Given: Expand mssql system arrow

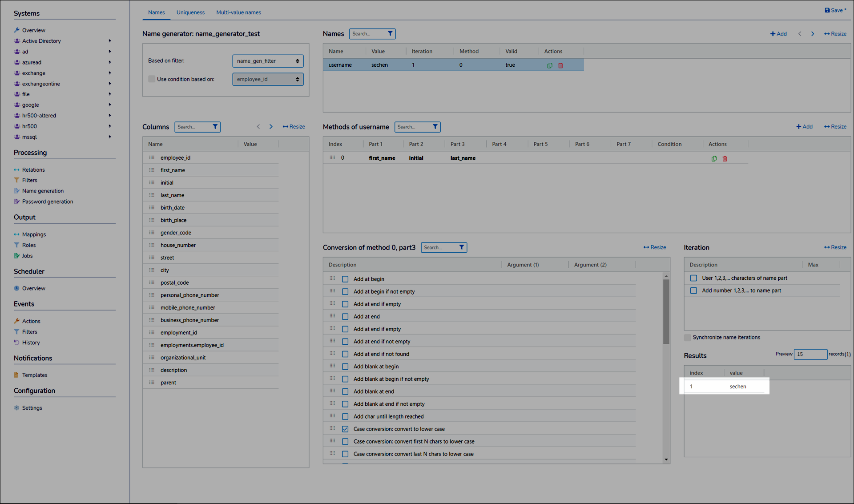Looking at the screenshot, I should point(110,137).
